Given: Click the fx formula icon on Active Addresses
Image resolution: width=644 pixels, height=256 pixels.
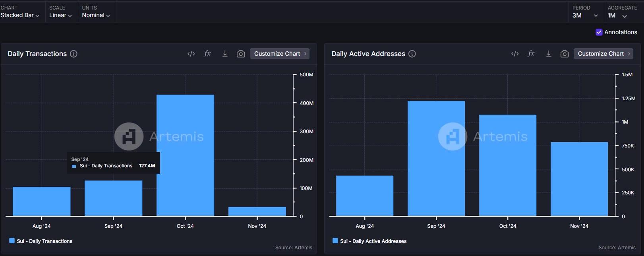Looking at the screenshot, I should 531,54.
